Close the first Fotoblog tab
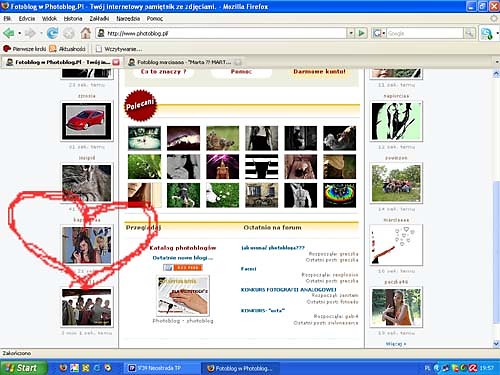 [116, 62]
